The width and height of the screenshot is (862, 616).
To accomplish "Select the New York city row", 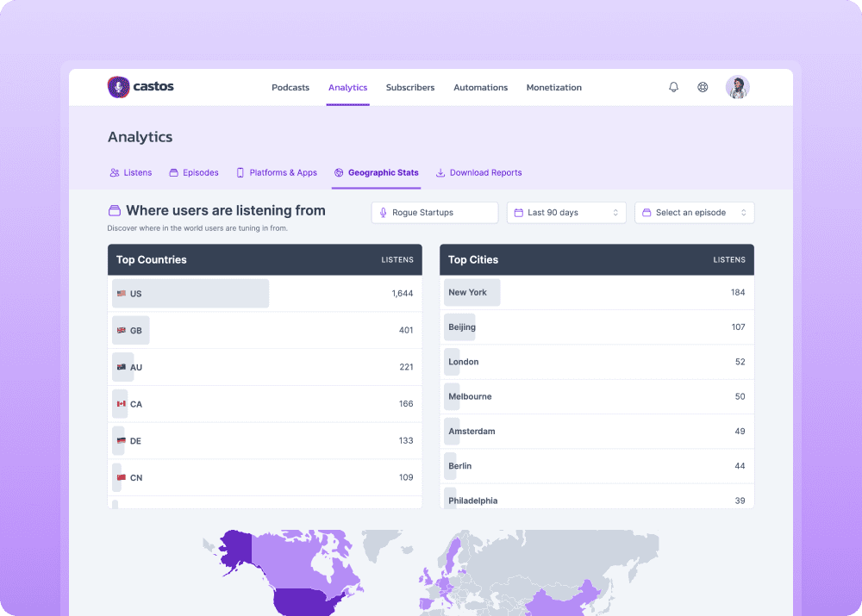I will click(597, 293).
